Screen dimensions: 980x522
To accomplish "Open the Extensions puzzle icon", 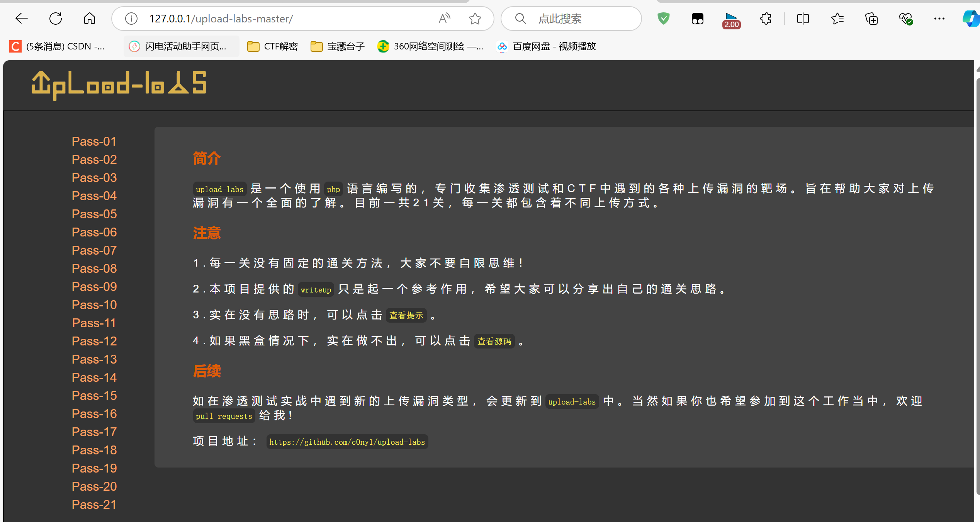I will 766,19.
